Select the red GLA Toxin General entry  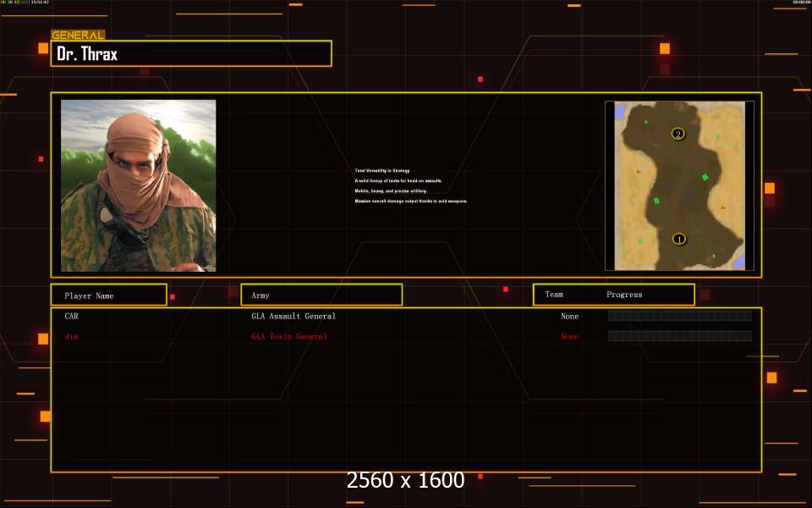tap(289, 336)
